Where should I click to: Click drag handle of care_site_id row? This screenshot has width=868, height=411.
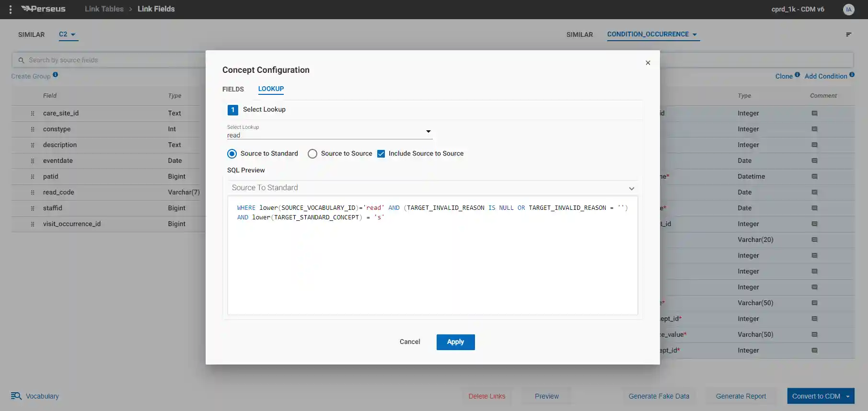(x=33, y=114)
